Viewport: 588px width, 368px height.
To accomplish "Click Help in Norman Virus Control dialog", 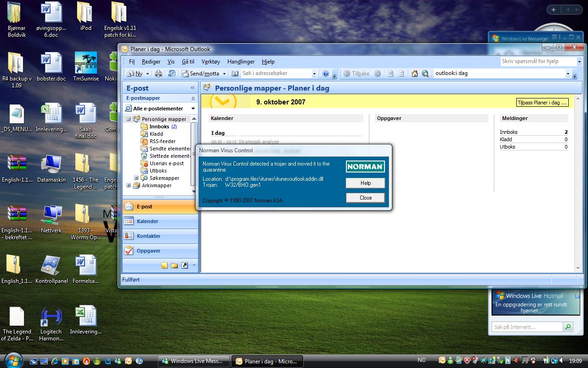I will (x=366, y=183).
